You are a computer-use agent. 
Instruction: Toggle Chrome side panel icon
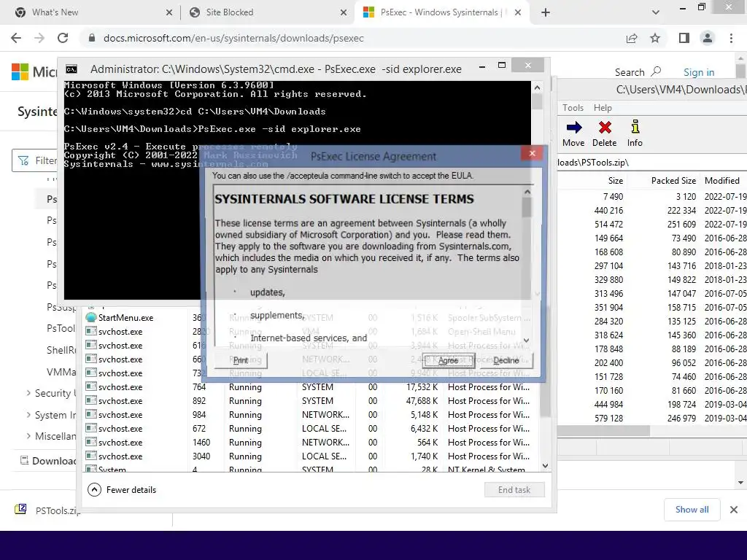pos(684,38)
